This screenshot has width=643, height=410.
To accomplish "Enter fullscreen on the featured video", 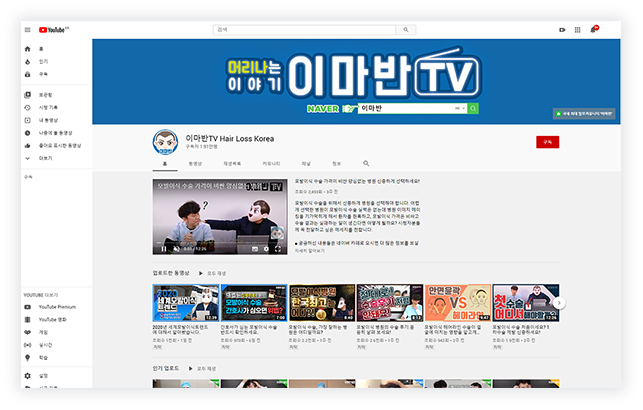I will pyautogui.click(x=278, y=249).
